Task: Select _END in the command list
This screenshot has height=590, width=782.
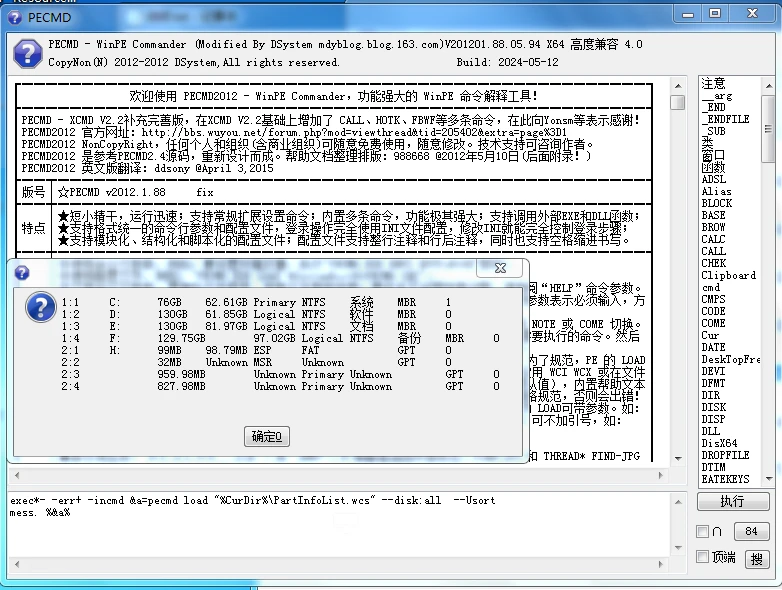Action: click(714, 107)
